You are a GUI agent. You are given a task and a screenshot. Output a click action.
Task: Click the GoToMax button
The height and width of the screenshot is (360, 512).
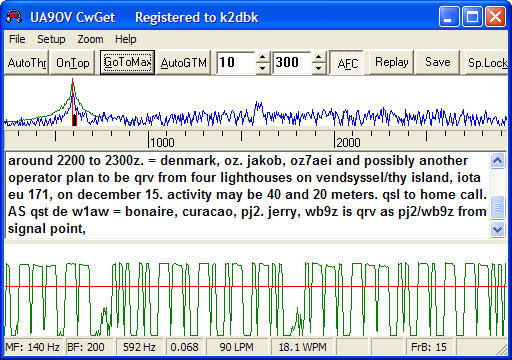coord(127,62)
